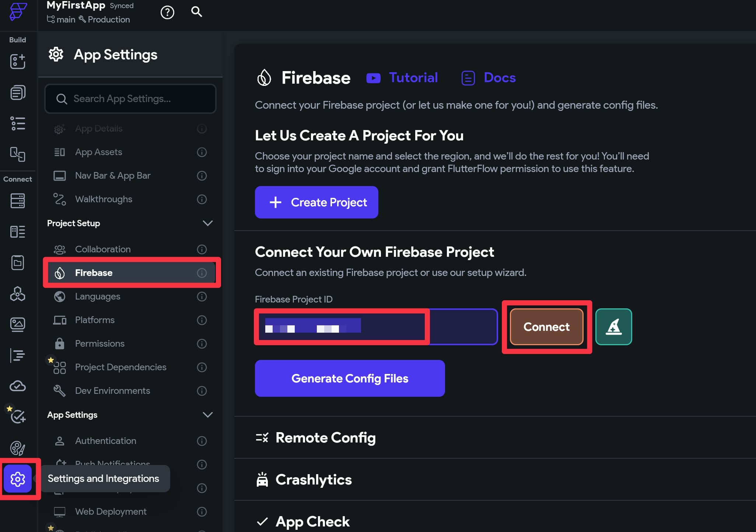Viewport: 756px width, 532px height.
Task: Click the info icon next to Nav Bar & App Bar
Action: coord(202,176)
